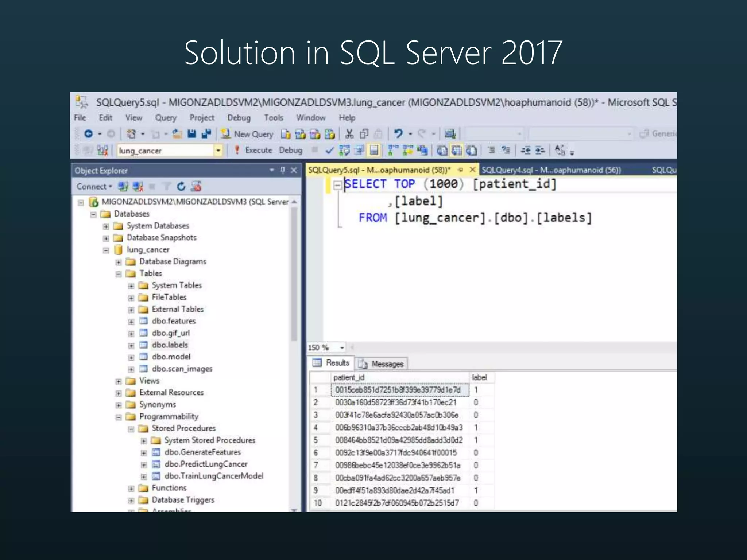The height and width of the screenshot is (560, 747).
Task: Open the Tools menu
Action: tap(274, 118)
